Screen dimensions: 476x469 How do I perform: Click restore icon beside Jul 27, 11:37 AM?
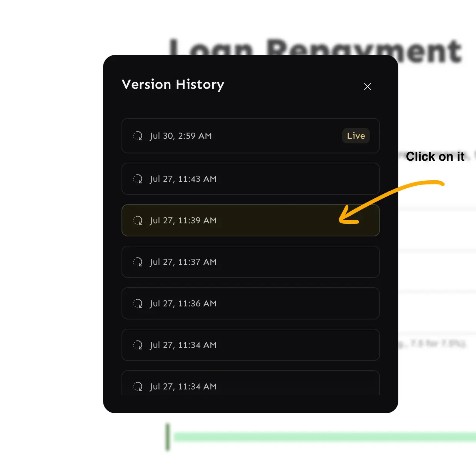pyautogui.click(x=138, y=262)
